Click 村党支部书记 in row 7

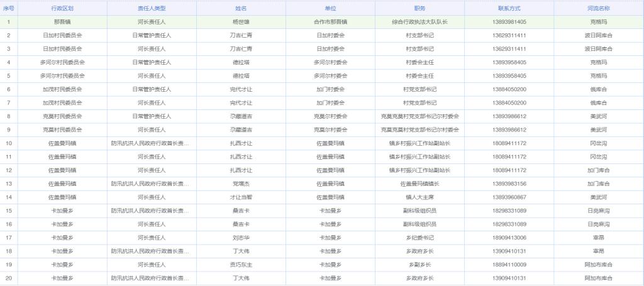(419, 103)
